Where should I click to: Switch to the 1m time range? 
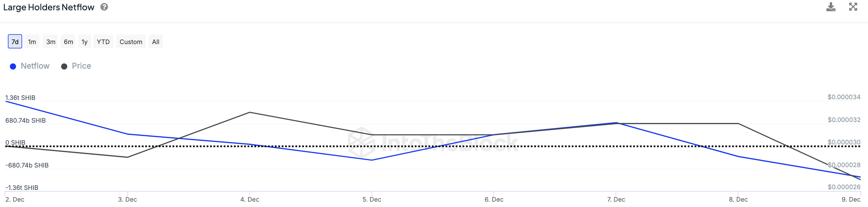coord(32,42)
